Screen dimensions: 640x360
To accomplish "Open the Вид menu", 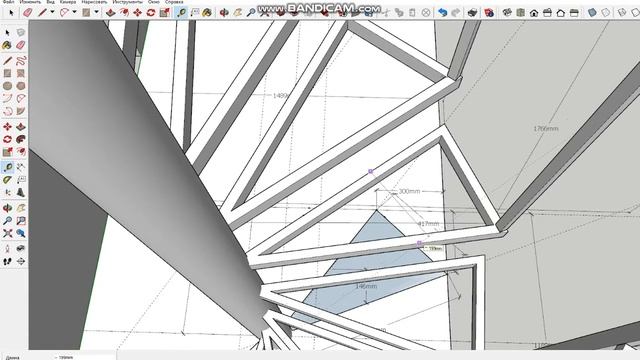I will click(51, 2).
